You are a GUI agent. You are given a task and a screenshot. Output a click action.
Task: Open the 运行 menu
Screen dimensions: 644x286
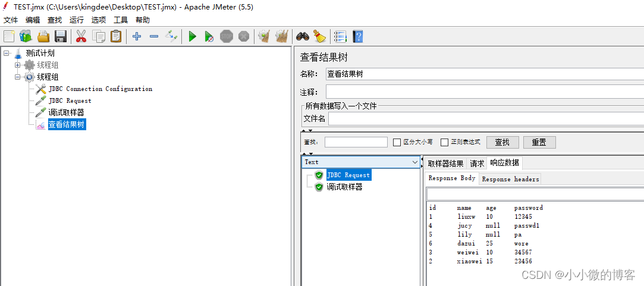point(77,20)
